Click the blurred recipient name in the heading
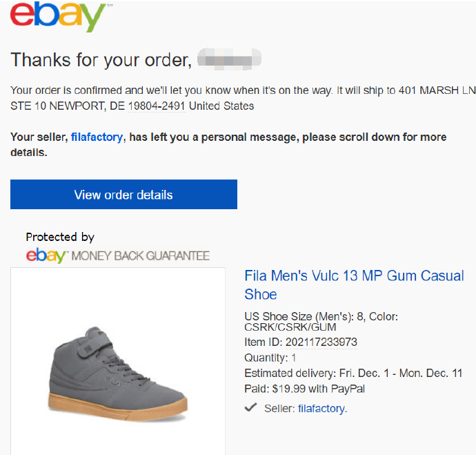476x455 pixels. tap(229, 59)
